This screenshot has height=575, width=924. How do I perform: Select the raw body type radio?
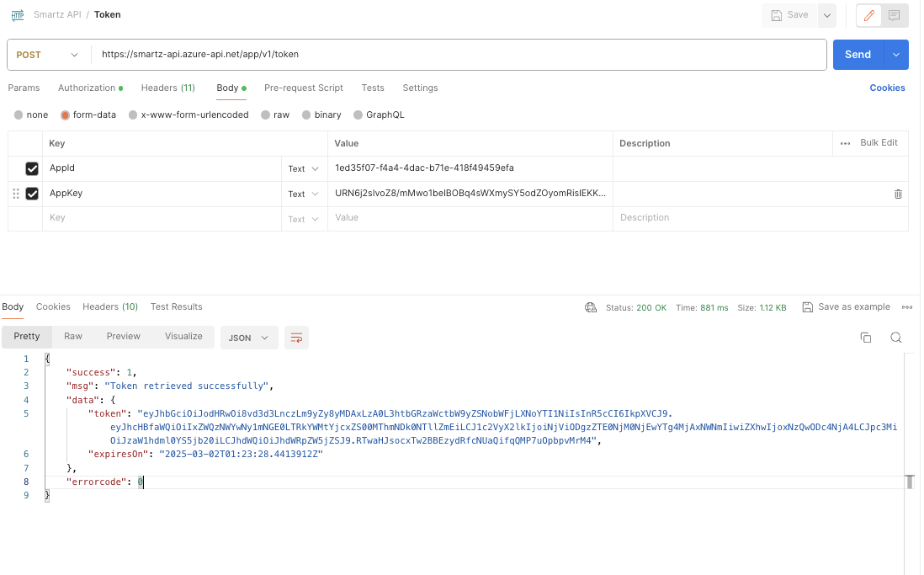pos(266,114)
